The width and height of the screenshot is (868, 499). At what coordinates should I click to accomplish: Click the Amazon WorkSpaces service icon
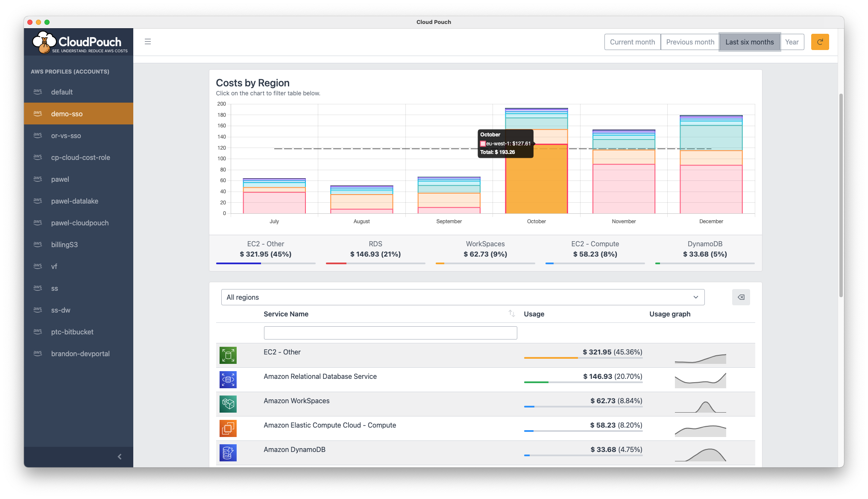pos(228,404)
